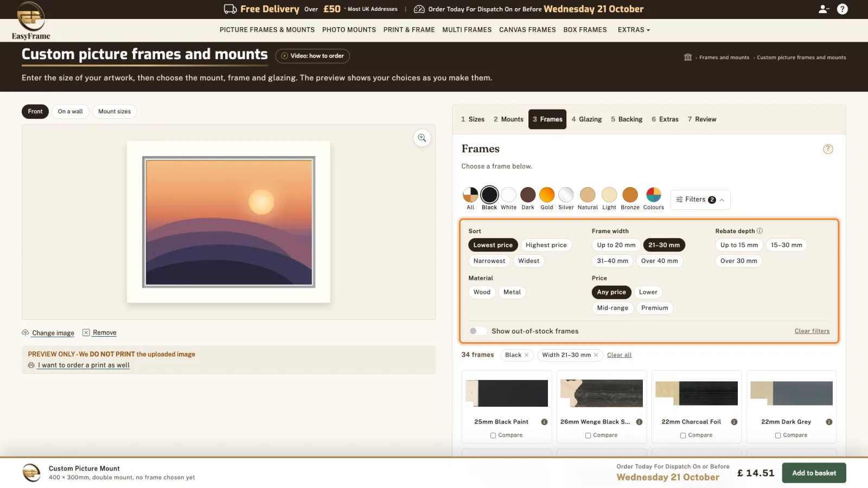This screenshot has height=488, width=868.
Task: Open the Frames help question icon
Action: pos(828,149)
